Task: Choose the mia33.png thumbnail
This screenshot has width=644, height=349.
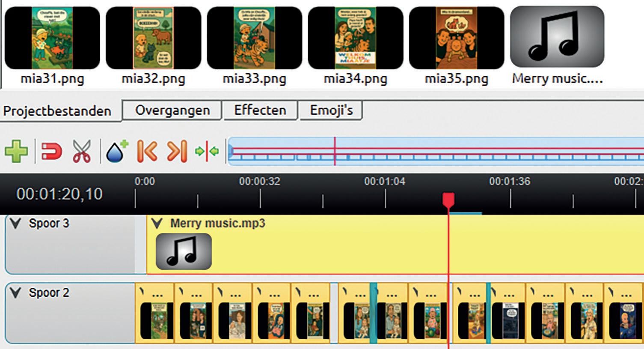Action: [255, 38]
